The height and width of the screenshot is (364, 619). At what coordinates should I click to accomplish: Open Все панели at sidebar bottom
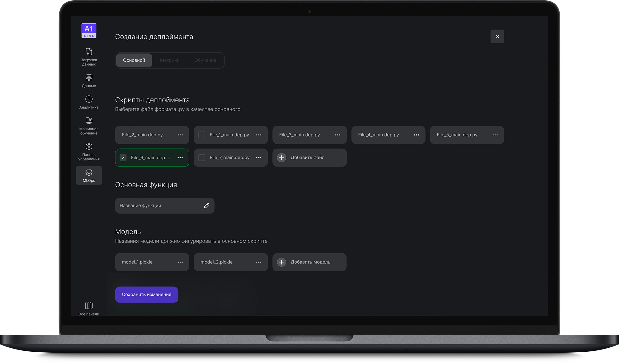[89, 306]
